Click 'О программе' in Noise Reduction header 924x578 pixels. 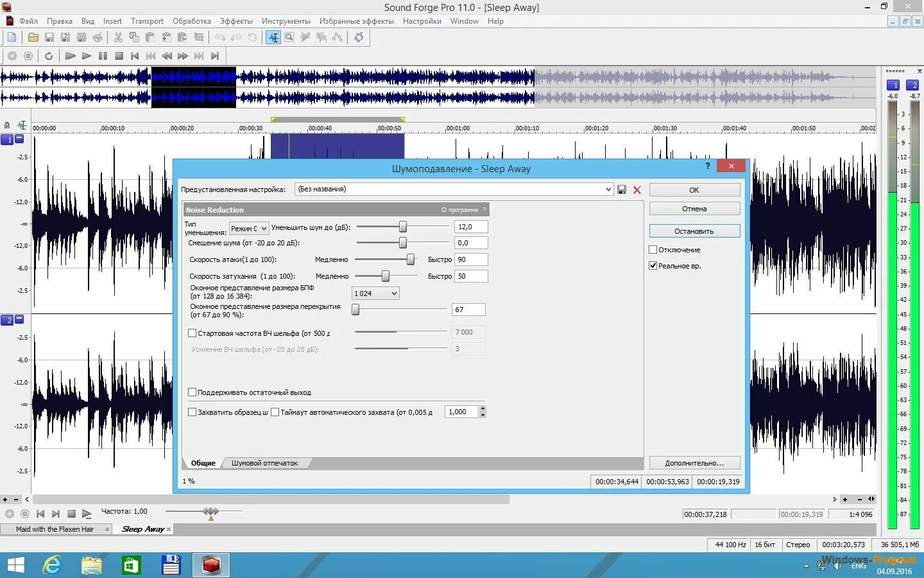click(459, 210)
